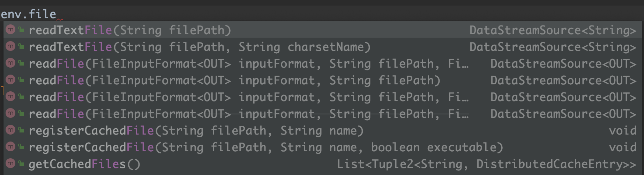Click the env.file text in editor
This screenshot has width=644, height=175.
pos(29,14)
